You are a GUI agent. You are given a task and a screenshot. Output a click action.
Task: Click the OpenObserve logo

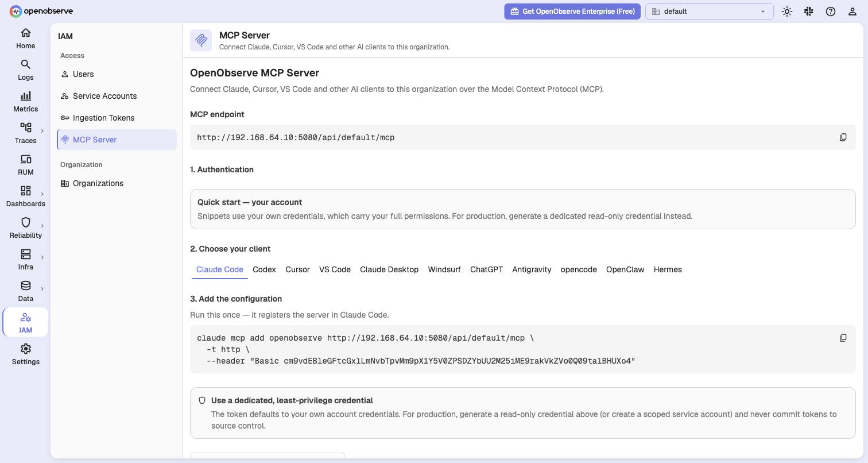click(41, 11)
